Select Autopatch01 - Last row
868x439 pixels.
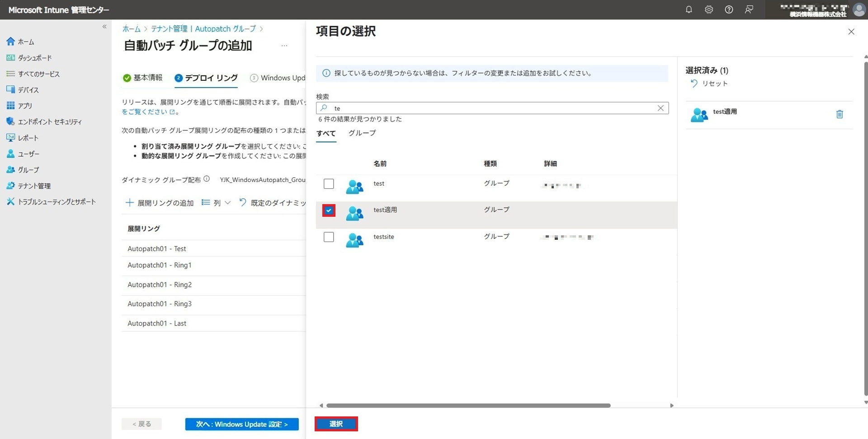[213, 323]
